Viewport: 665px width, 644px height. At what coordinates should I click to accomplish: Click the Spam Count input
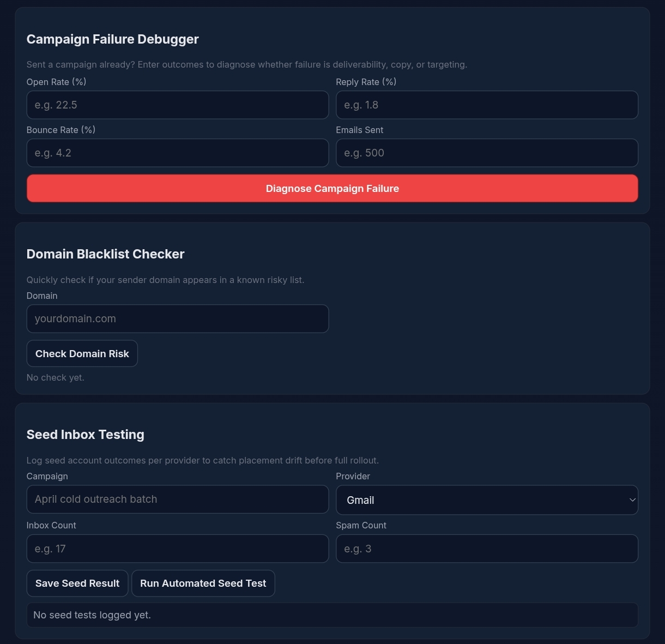tap(487, 548)
